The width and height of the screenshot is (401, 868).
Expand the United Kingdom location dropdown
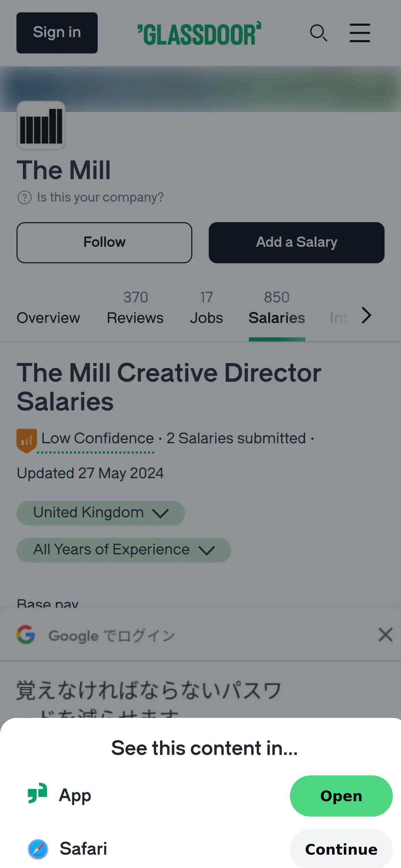[101, 513]
